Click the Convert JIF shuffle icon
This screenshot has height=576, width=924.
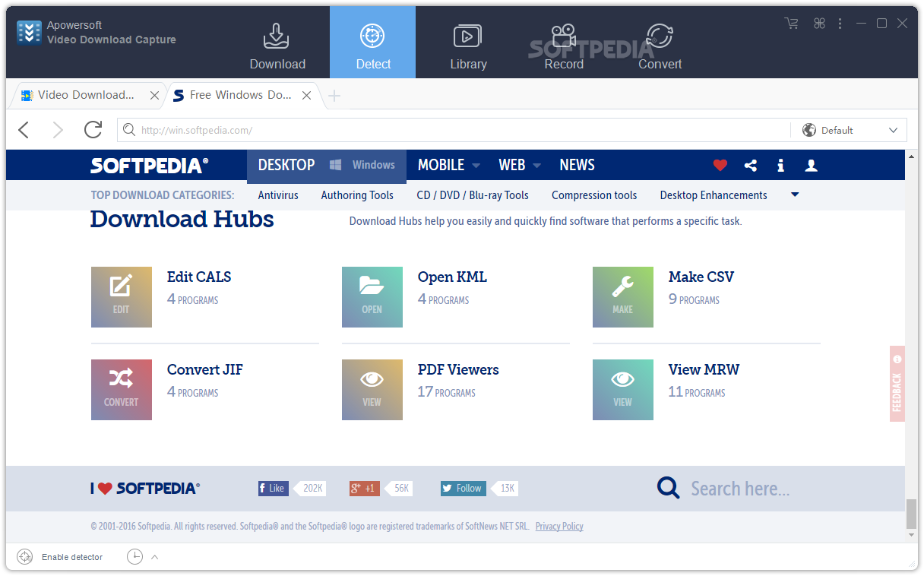click(x=122, y=390)
